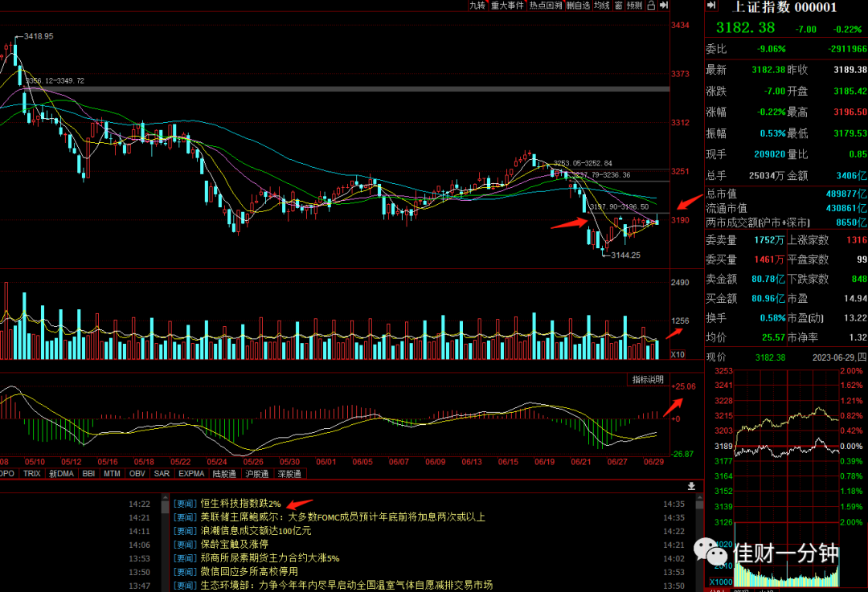Toggle 均线 moving average lines display
The image size is (868, 592).
[x=602, y=6]
